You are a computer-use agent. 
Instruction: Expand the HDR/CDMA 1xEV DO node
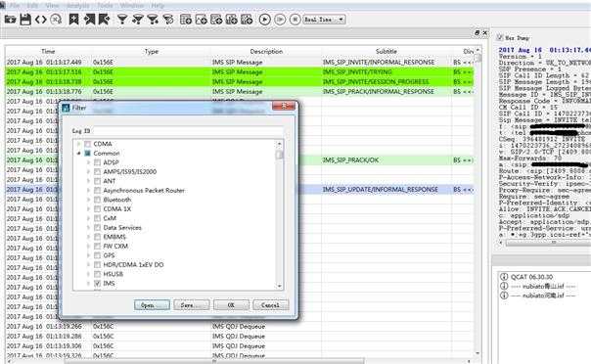tap(89, 265)
